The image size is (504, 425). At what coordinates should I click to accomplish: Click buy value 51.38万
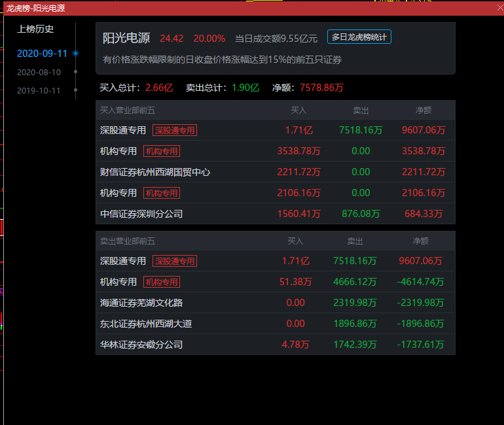coord(295,282)
